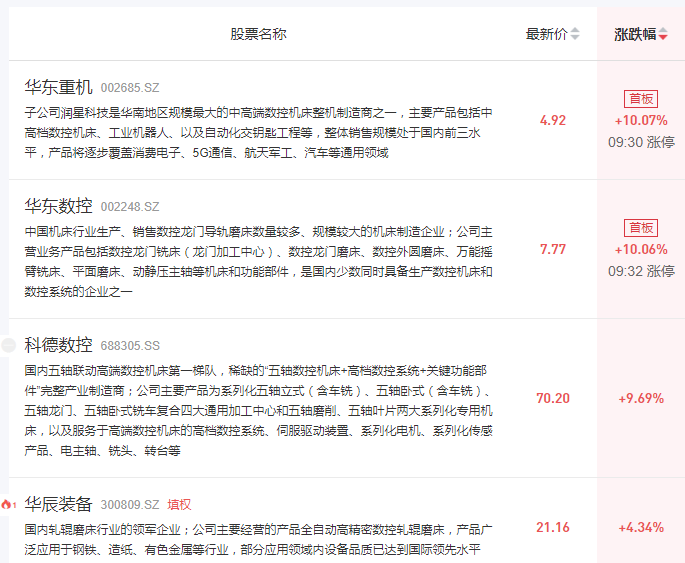685x563 pixels.
Task: Open the 华东重机 stock link
Action: pos(58,87)
